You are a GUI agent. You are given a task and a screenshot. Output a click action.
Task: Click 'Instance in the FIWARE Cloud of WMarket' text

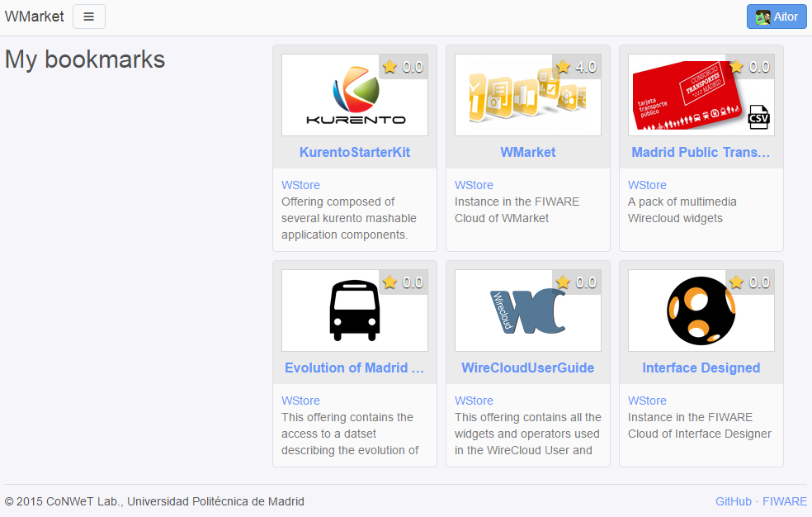pos(517,210)
